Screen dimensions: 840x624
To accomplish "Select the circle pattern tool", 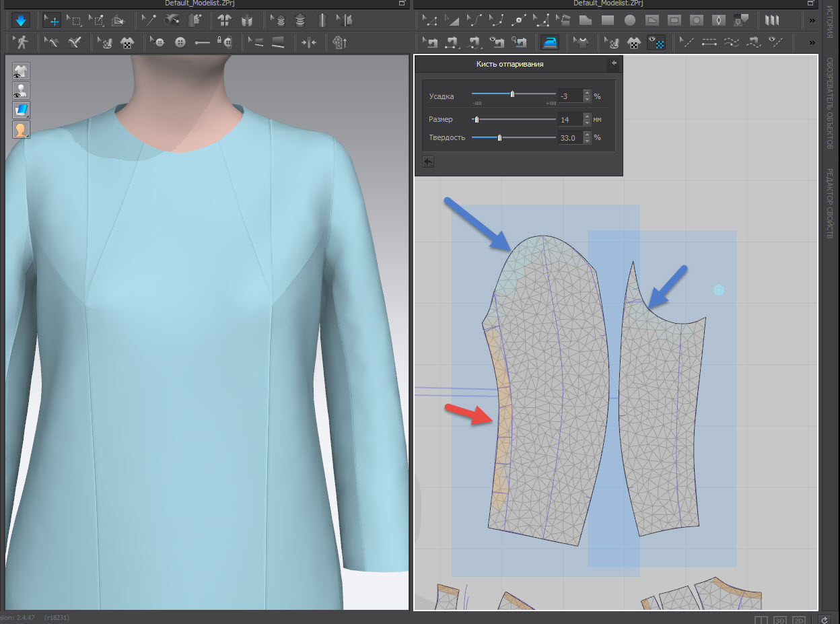I will point(630,20).
